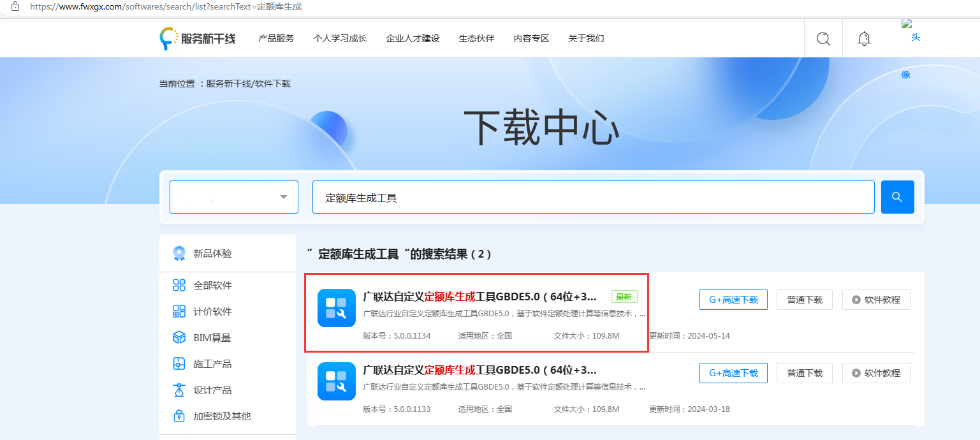The width and height of the screenshot is (980, 440).
Task: Open the 内容专区 menu
Action: [x=531, y=38]
